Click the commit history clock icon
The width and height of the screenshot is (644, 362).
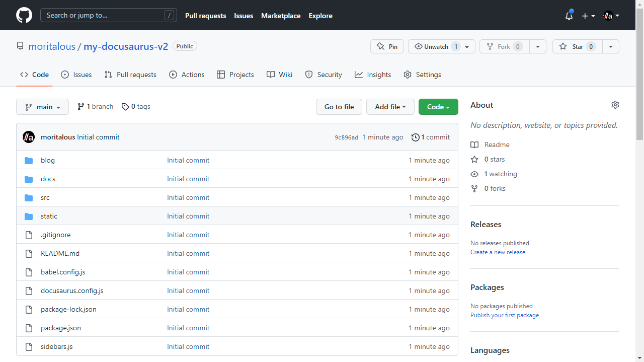pos(415,137)
